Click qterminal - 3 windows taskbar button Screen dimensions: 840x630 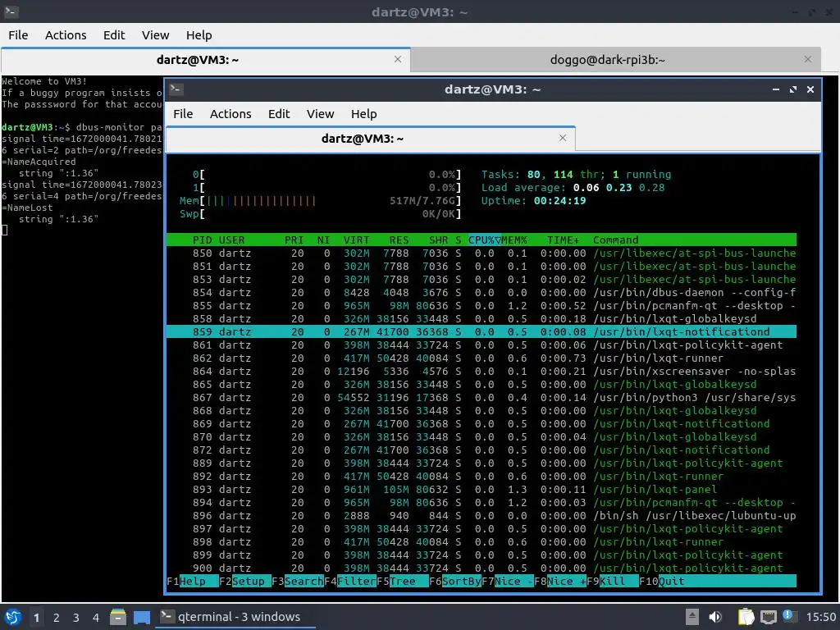click(x=235, y=617)
